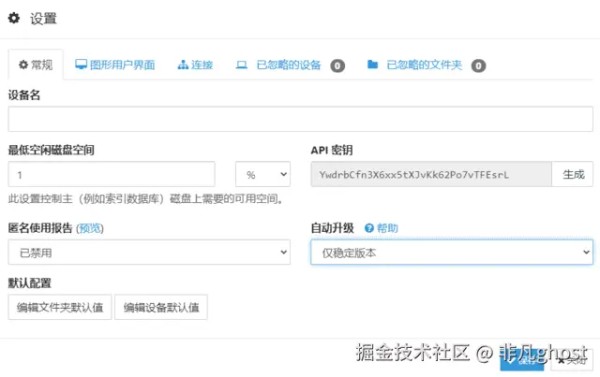
Task: Click the network icon beside 连接
Action: [x=183, y=65]
